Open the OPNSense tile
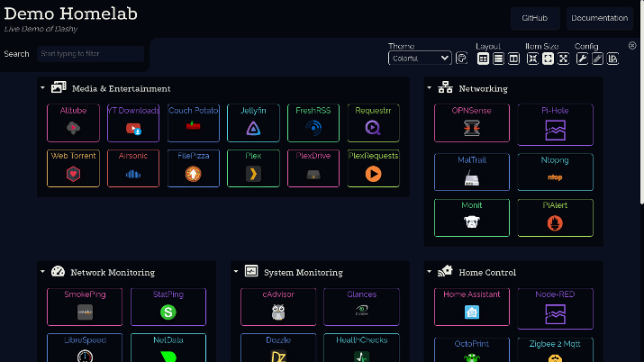The width and height of the screenshot is (644, 362). point(472,122)
